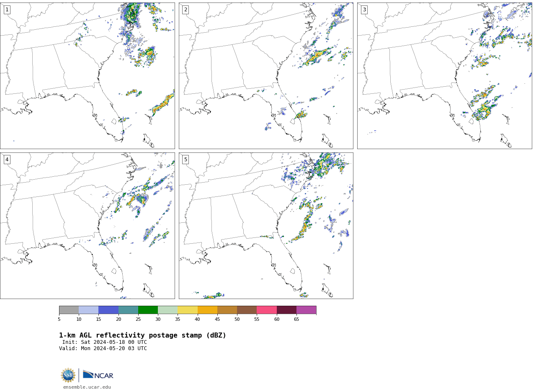Click the title '1-km AGL reflectivity postage stamp (dBZ)'
Viewport: 536px width, 392px height.
[143, 335]
